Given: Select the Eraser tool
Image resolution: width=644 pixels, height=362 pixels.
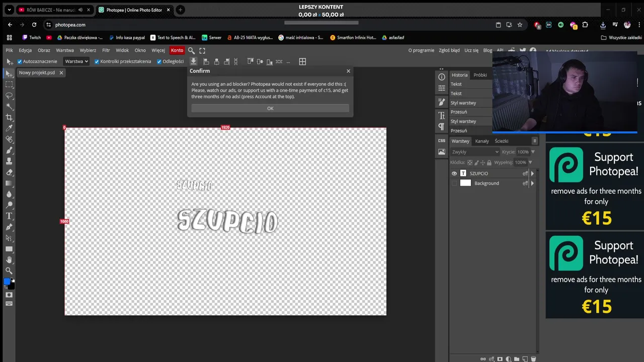Looking at the screenshot, I should (9, 172).
